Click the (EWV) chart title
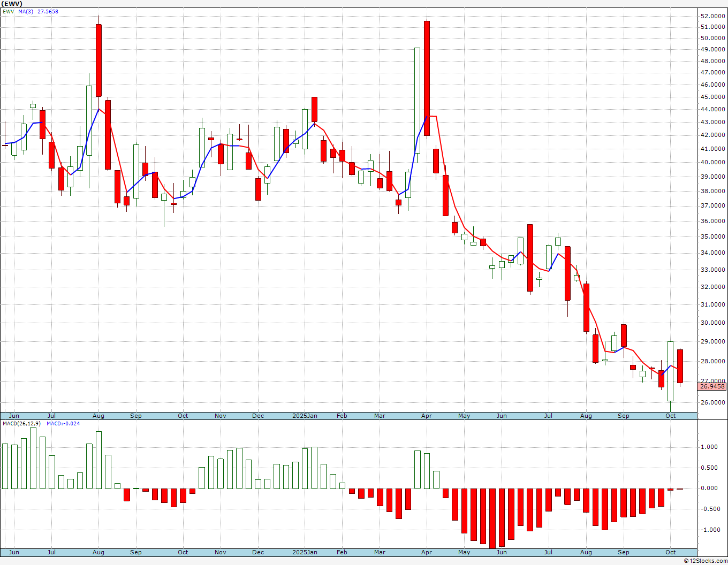This screenshot has width=728, height=565. point(11,4)
